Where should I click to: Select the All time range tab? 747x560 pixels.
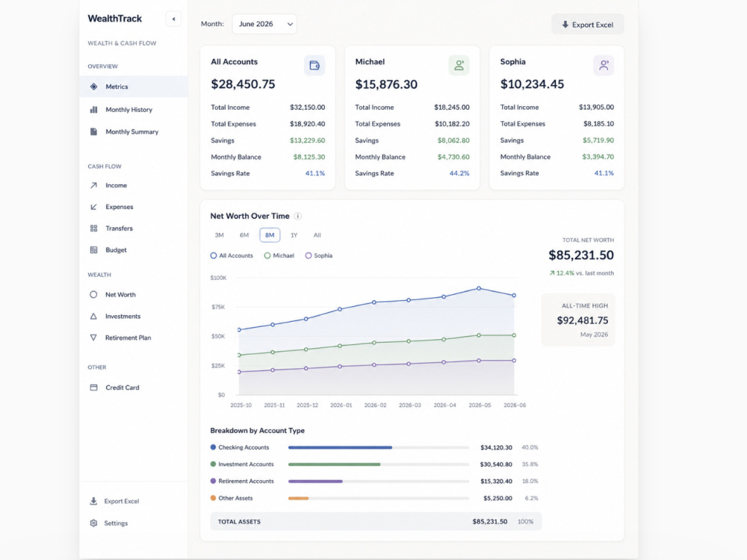click(x=317, y=235)
